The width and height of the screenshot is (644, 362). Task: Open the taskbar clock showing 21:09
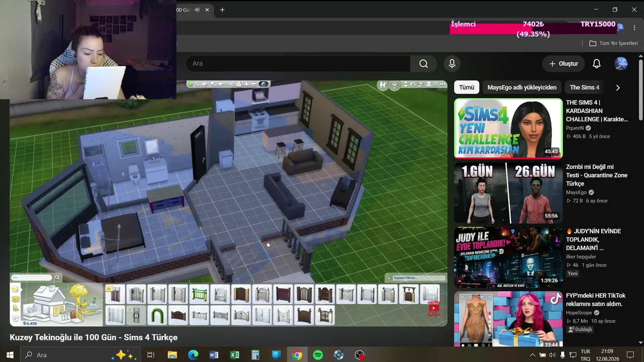tap(607, 355)
